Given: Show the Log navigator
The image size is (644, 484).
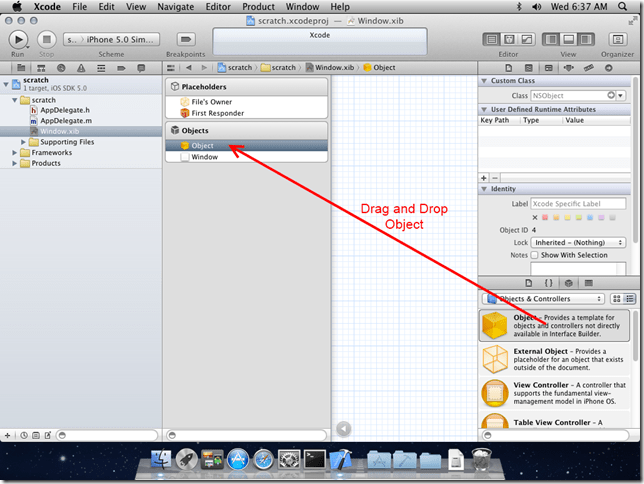Looking at the screenshot, I should tap(141, 68).
